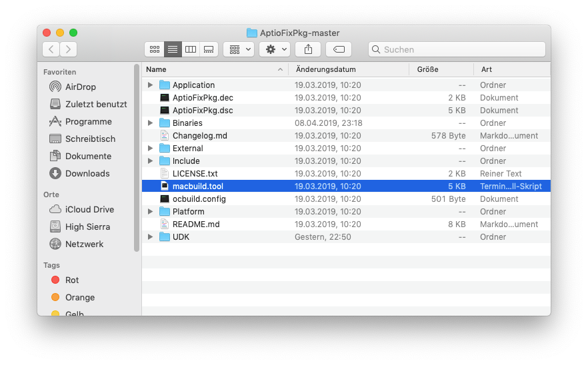Go forward with the right arrow button
588x365 pixels.
click(68, 49)
